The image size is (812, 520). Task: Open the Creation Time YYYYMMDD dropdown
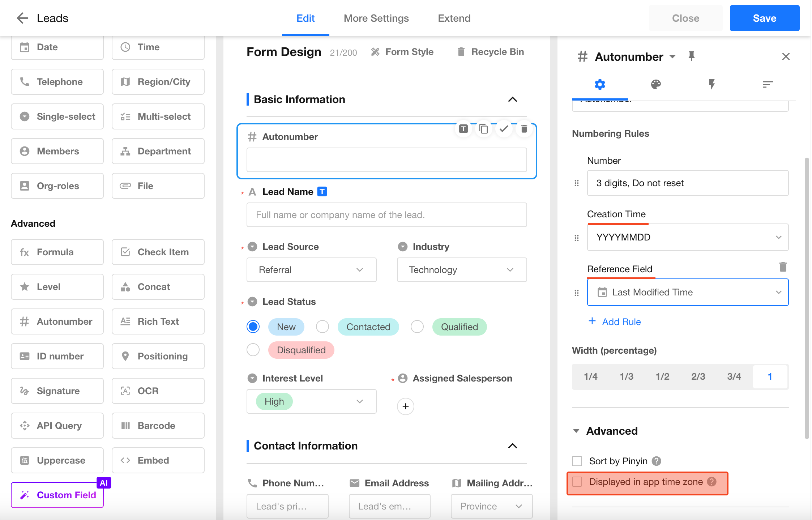688,237
